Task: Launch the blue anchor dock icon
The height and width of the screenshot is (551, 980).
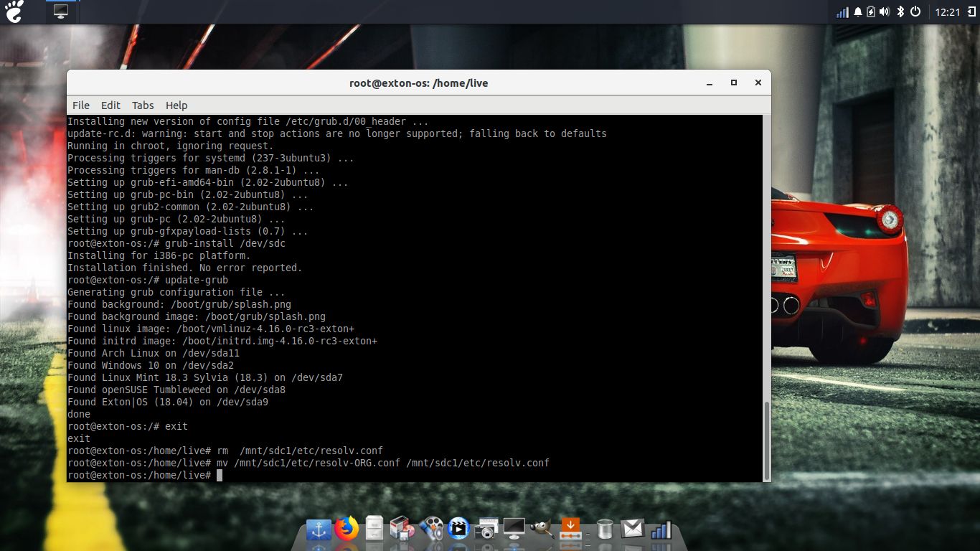Action: click(319, 529)
